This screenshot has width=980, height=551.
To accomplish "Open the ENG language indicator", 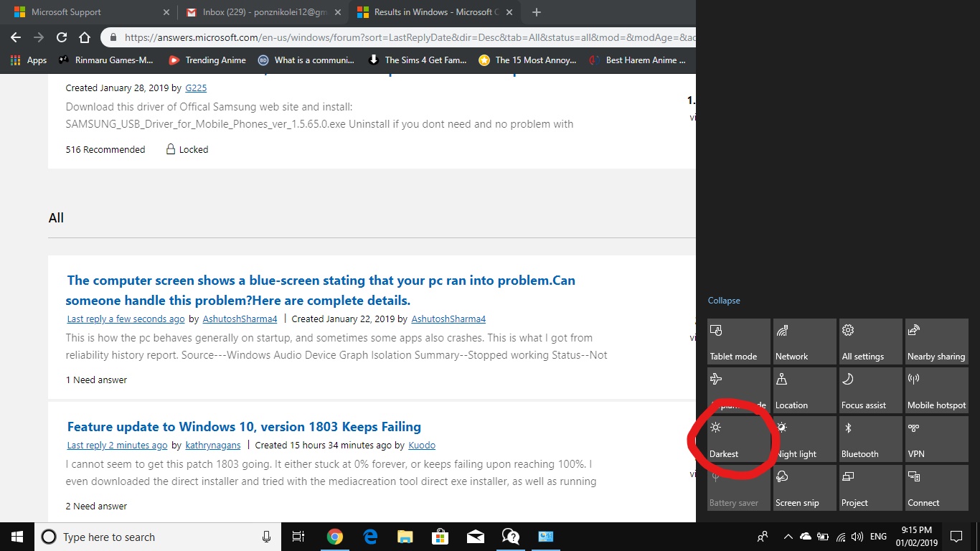I will click(x=878, y=537).
